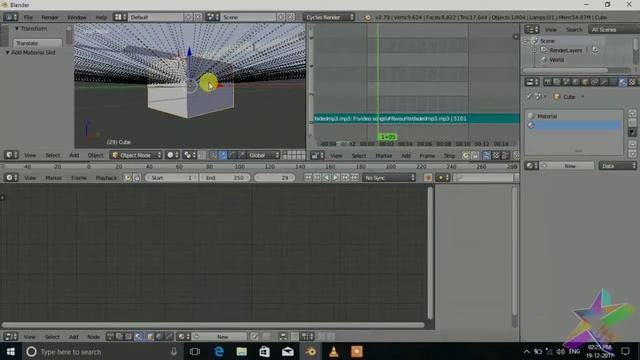Click New material button in properties panel
The image size is (640, 360).
point(569,166)
